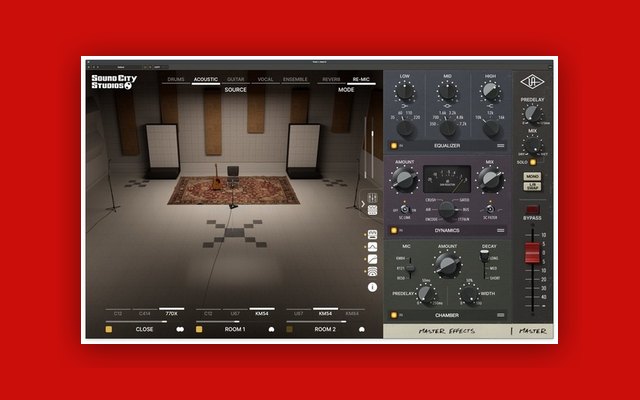Click the Chamber PREDELAY knob
Screen dimensions: 640x400
click(427, 294)
